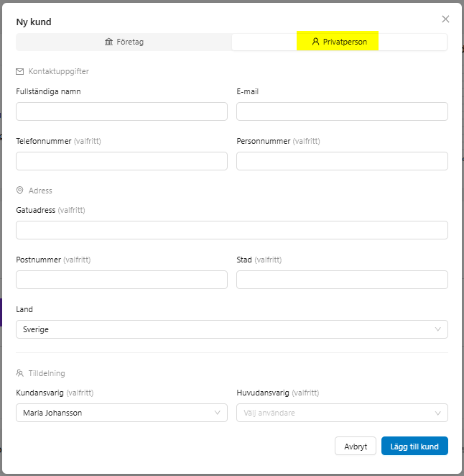The image size is (464, 476).
Task: Close the Ny kund dialog
Action: tap(445, 19)
